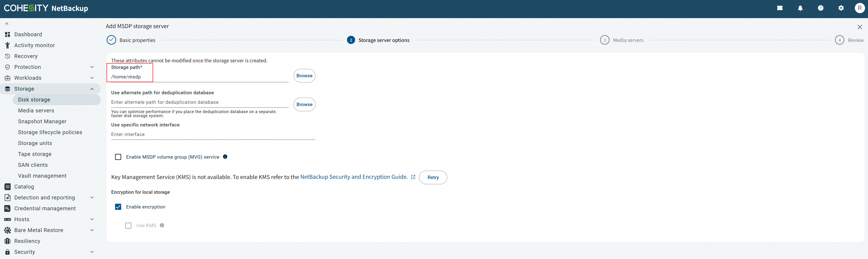The width and height of the screenshot is (868, 259).
Task: Collapse the left navigation sidebar
Action: [7, 24]
